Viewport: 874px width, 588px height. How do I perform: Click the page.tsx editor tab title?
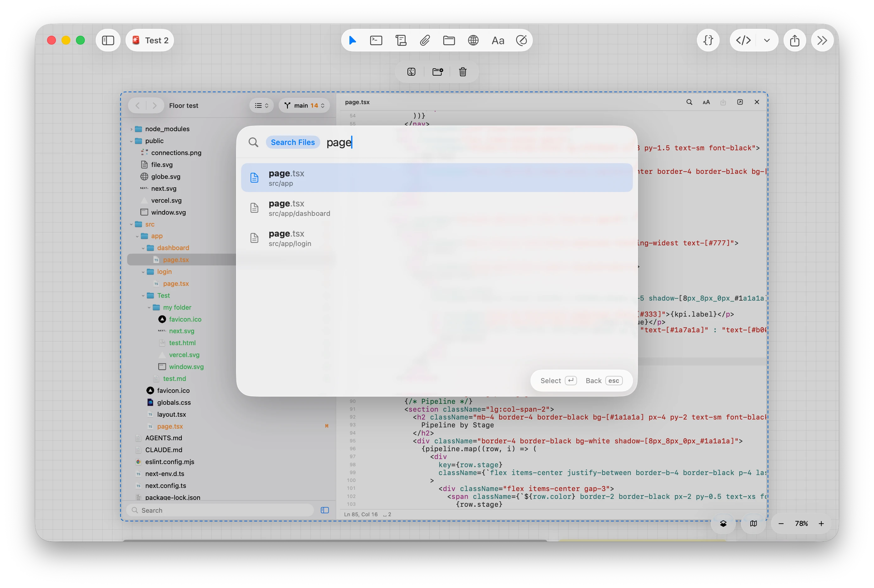[x=357, y=102]
